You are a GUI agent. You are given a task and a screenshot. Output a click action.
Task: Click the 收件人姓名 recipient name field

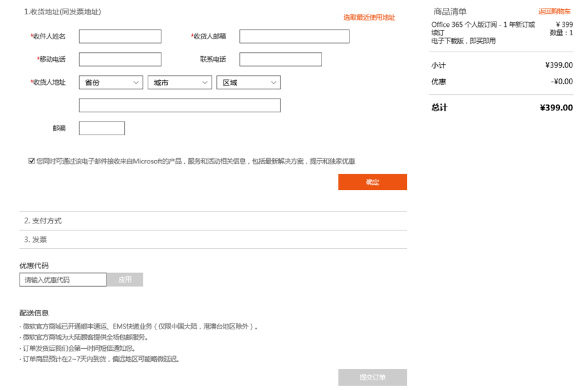(120, 36)
